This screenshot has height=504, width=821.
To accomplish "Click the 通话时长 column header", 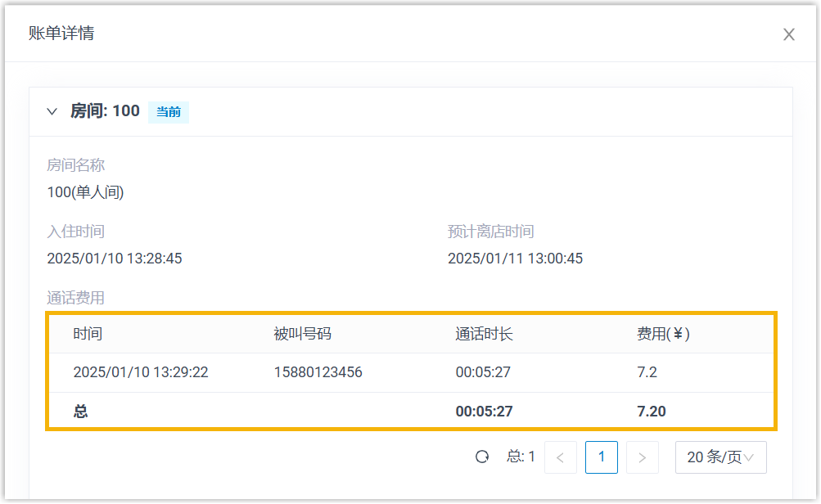I will tap(485, 334).
